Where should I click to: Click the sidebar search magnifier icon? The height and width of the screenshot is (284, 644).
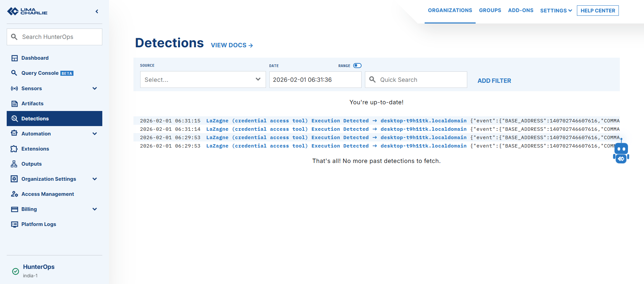[14, 37]
